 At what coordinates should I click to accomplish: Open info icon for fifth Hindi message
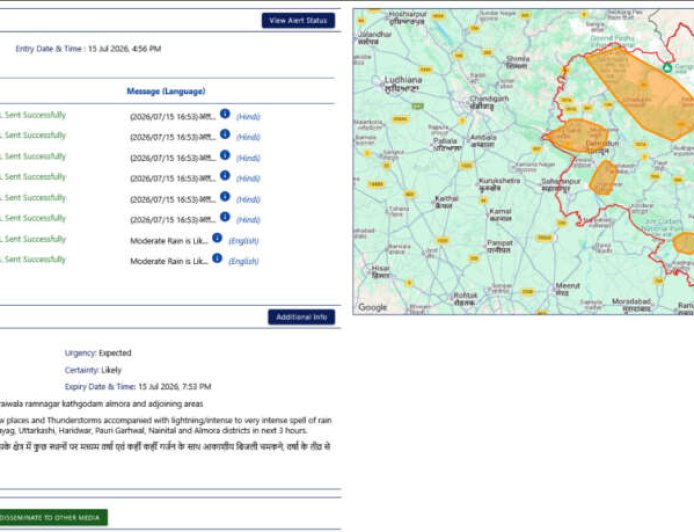225,196
